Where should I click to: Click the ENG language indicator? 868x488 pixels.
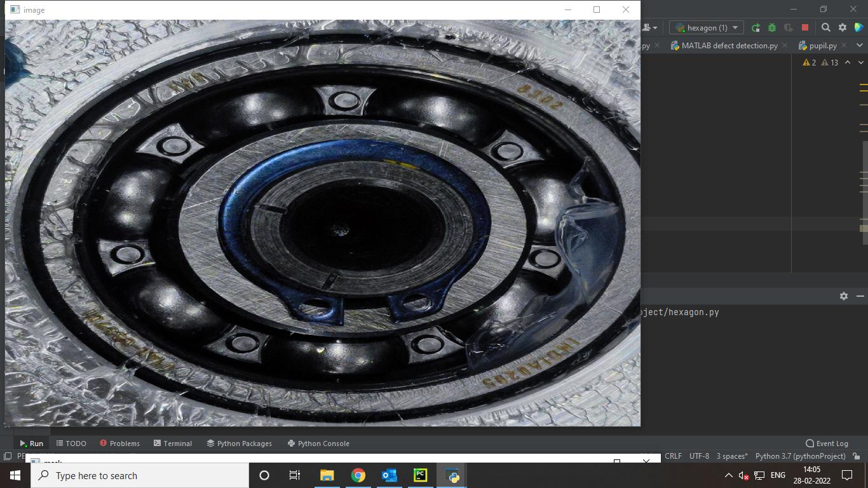coord(778,475)
